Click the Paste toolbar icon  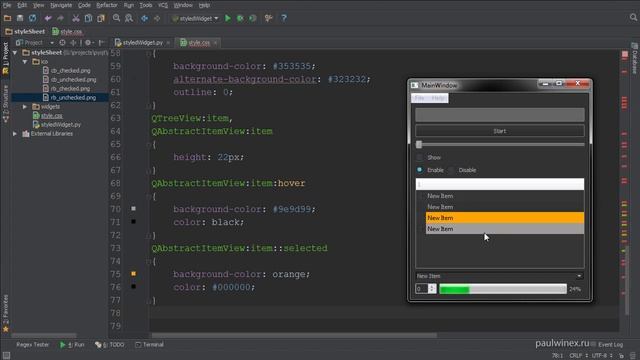pos(101,18)
